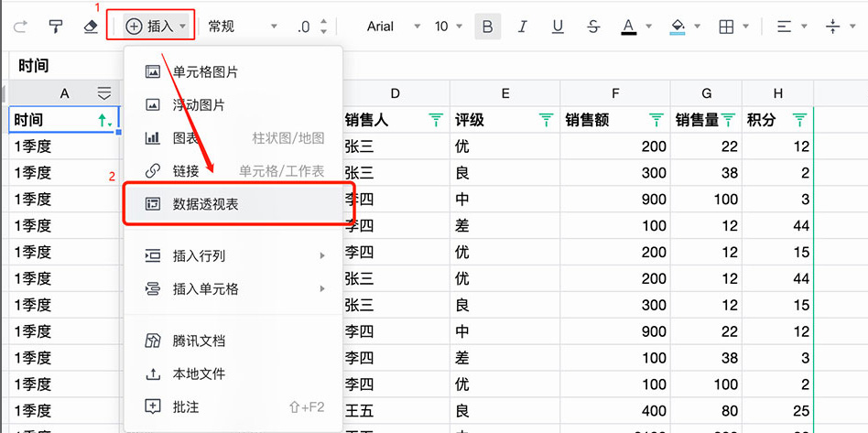The width and height of the screenshot is (868, 433).
Task: Click the font color swatch under A
Action: [629, 34]
